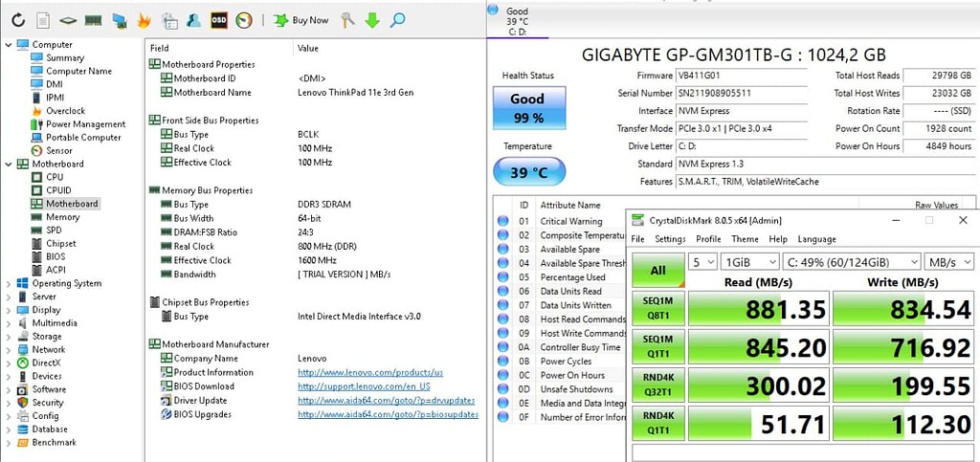Open the Help menu in CrystalDiskMark

point(778,239)
